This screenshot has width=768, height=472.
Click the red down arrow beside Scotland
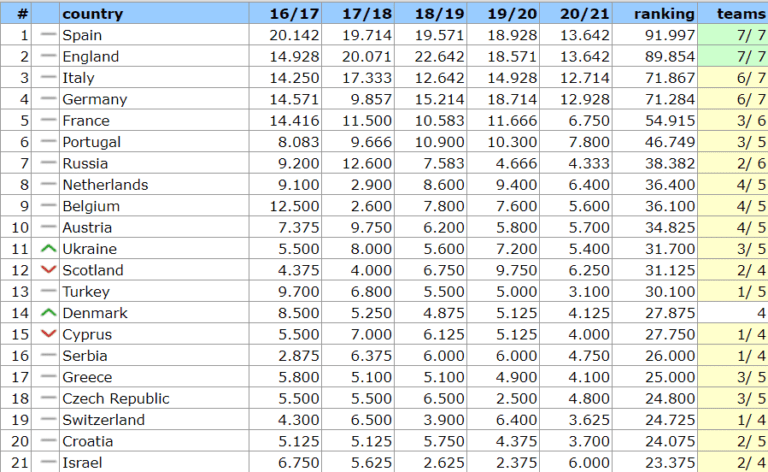point(48,270)
